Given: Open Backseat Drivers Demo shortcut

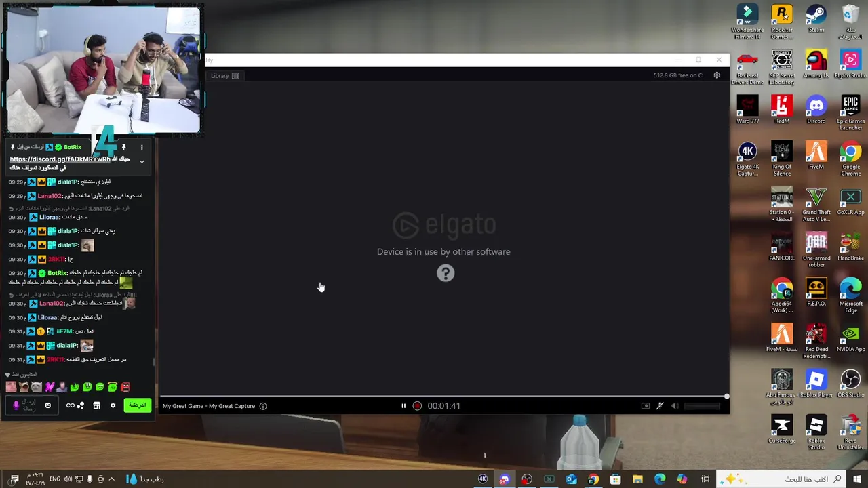Looking at the screenshot, I should [747, 68].
